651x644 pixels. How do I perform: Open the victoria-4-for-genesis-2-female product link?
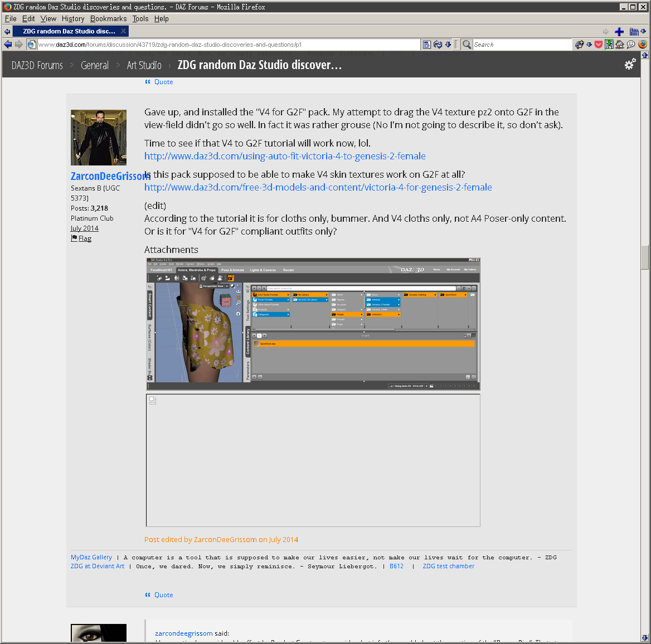click(318, 187)
